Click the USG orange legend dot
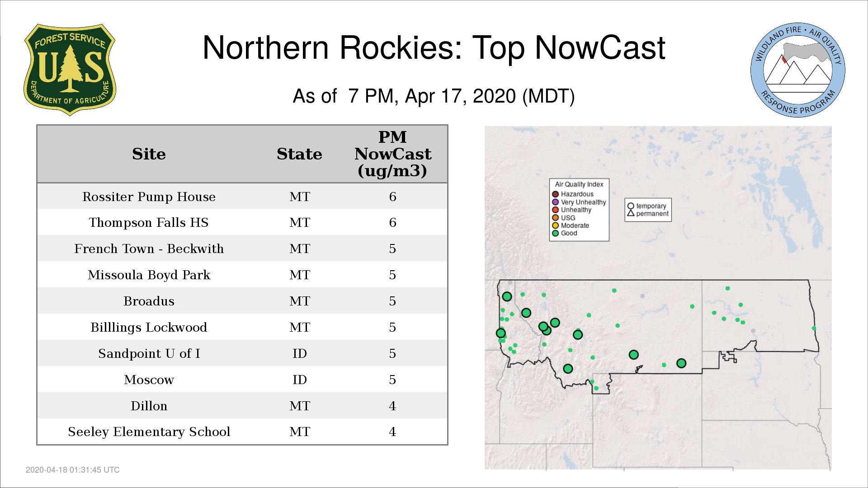 [555, 218]
